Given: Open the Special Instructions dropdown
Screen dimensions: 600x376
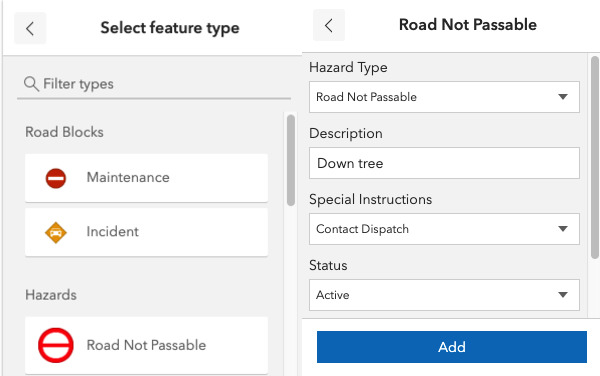Looking at the screenshot, I should pos(444,229).
